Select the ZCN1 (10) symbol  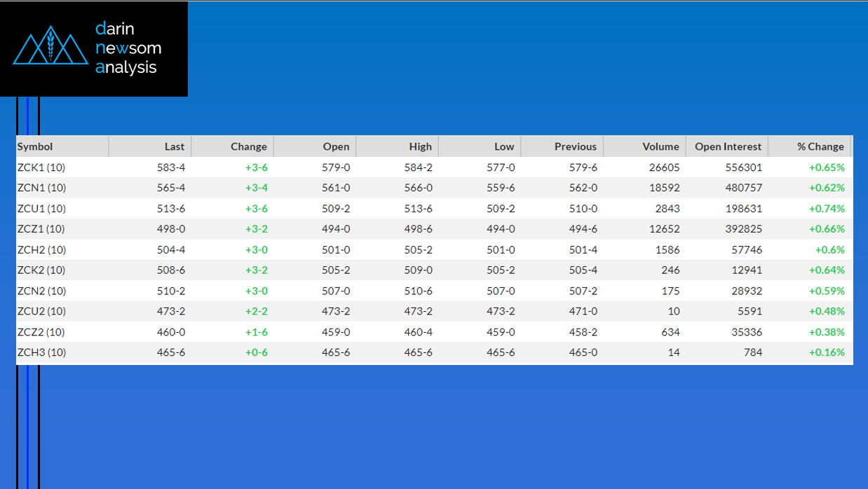[x=41, y=188]
